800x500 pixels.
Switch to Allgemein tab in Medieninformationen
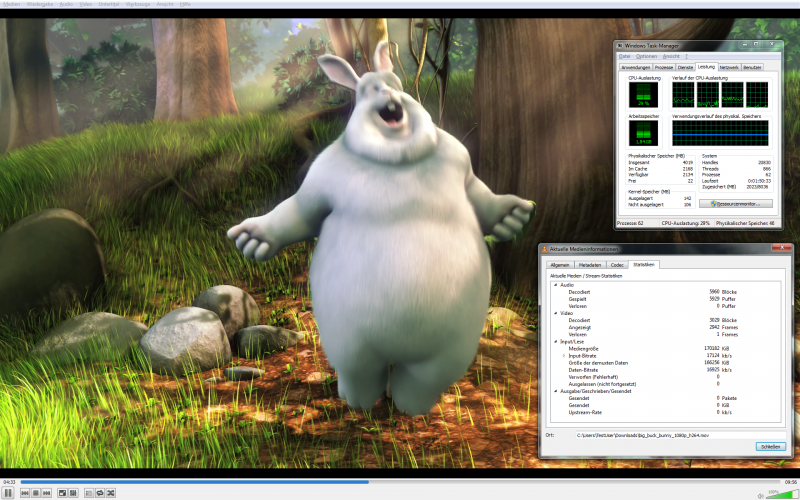(560, 265)
